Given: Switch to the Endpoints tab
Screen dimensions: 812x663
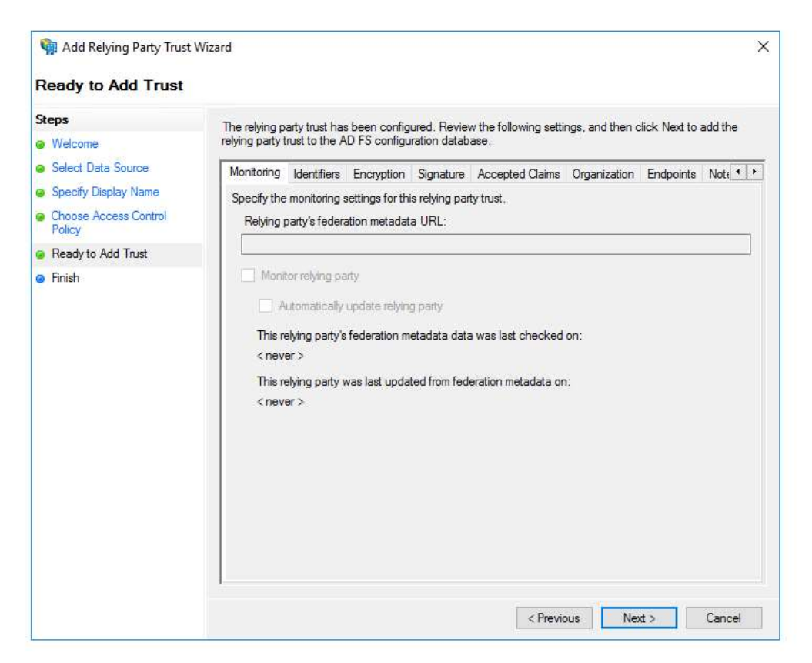Looking at the screenshot, I should tap(671, 174).
